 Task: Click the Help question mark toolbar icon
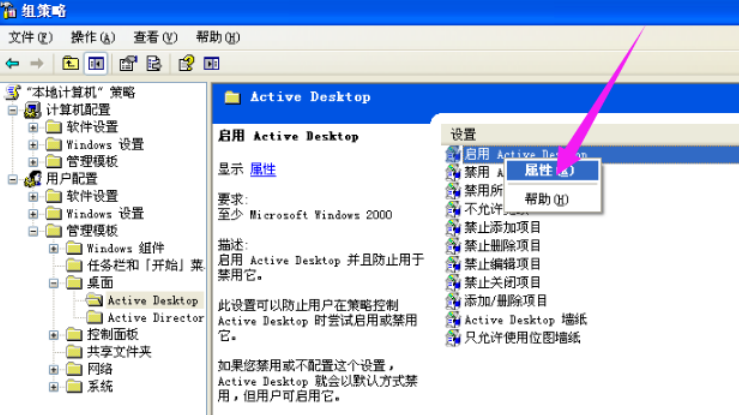pyautogui.click(x=186, y=64)
